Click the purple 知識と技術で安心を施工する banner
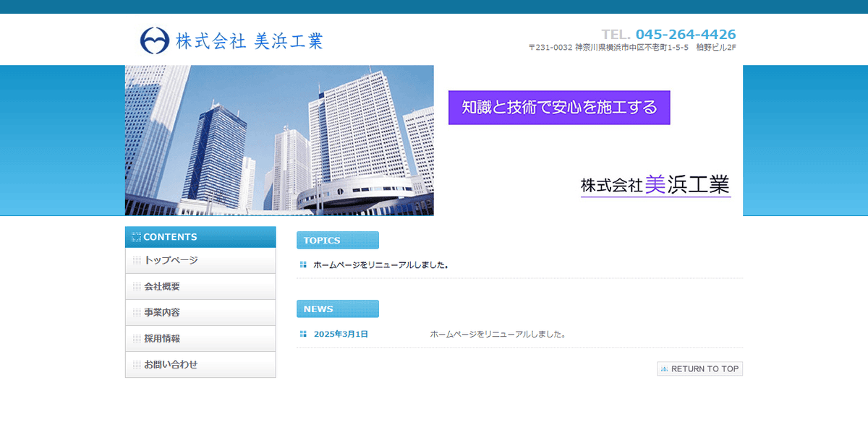 [558, 107]
